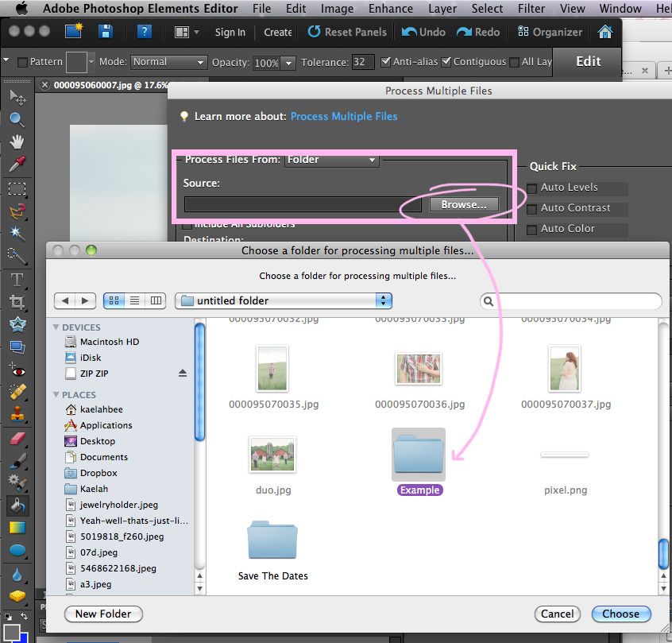
Task: Collapse the PLACES sidebar section
Action: (56, 394)
